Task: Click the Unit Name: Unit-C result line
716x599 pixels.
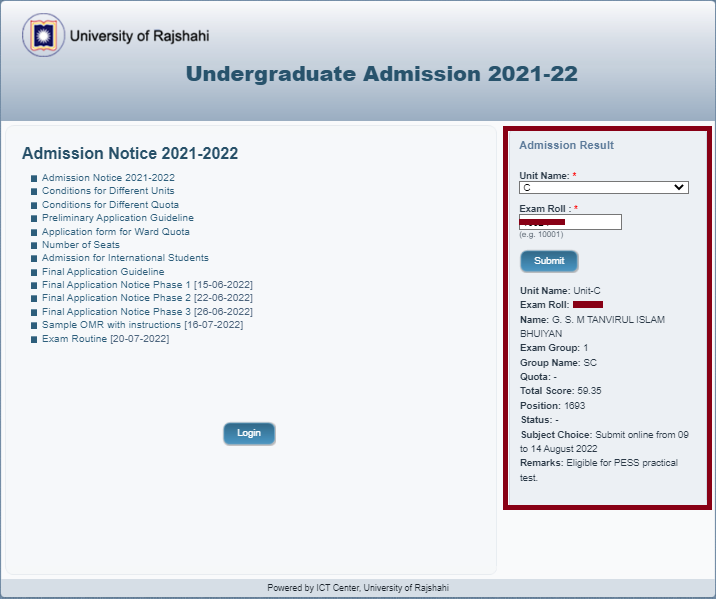Action: [x=560, y=290]
